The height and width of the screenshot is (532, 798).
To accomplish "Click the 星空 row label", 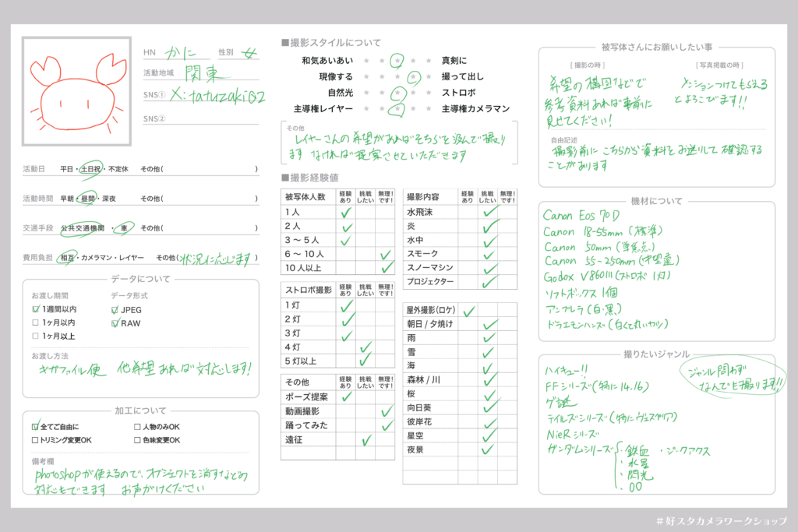I will (x=415, y=436).
